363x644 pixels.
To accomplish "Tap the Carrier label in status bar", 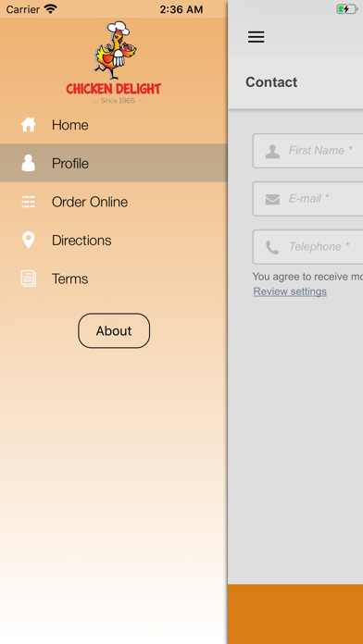I will click(x=23, y=9).
